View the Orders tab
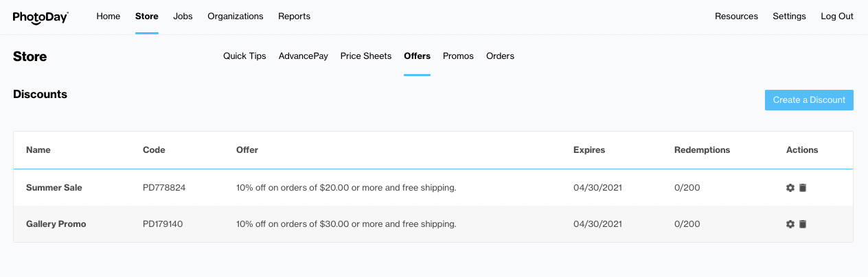 (x=500, y=56)
